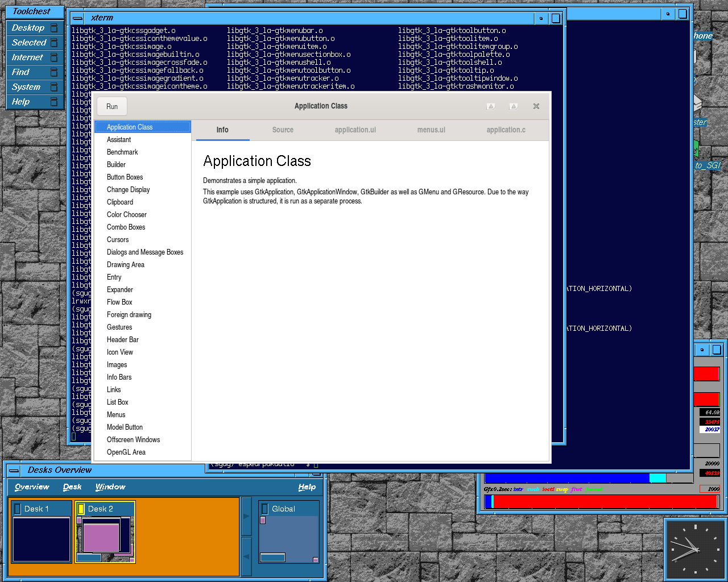
Task: Open the Window menu in Desks Overview
Action: pyautogui.click(x=110, y=487)
